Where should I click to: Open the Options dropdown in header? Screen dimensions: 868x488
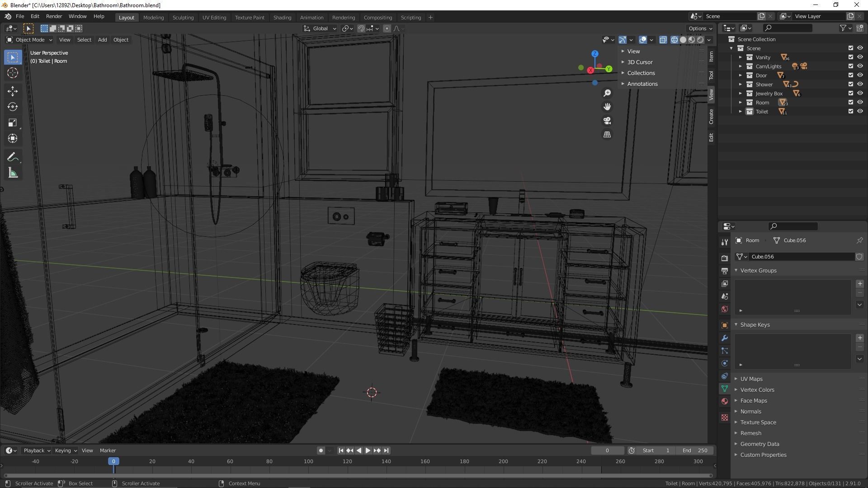700,28
